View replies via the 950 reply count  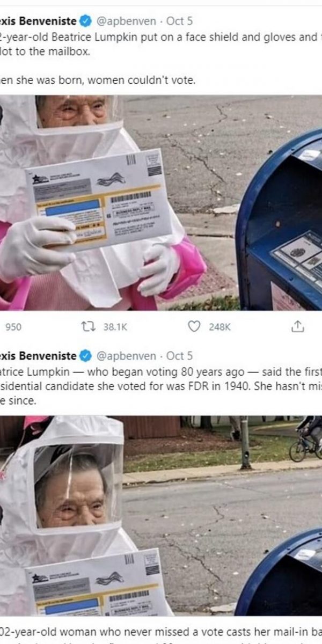(13, 327)
